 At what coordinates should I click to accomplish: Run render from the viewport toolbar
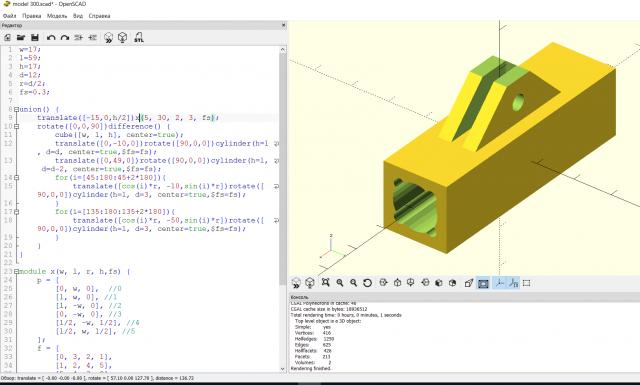click(x=310, y=283)
